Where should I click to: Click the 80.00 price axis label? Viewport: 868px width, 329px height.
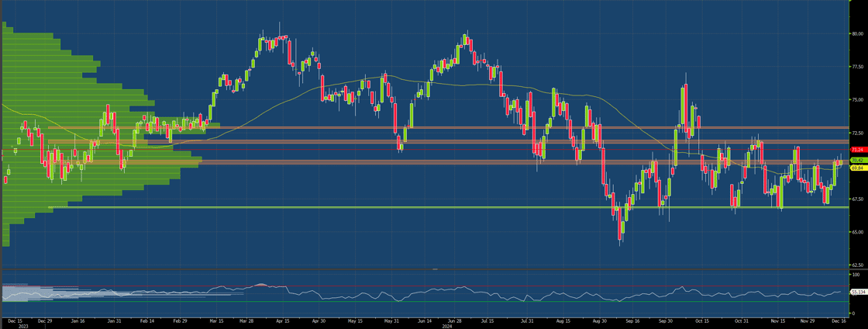tap(857, 34)
